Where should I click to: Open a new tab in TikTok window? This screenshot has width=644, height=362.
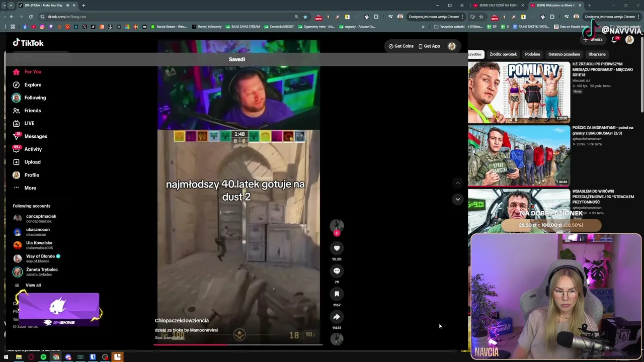[x=84, y=6]
